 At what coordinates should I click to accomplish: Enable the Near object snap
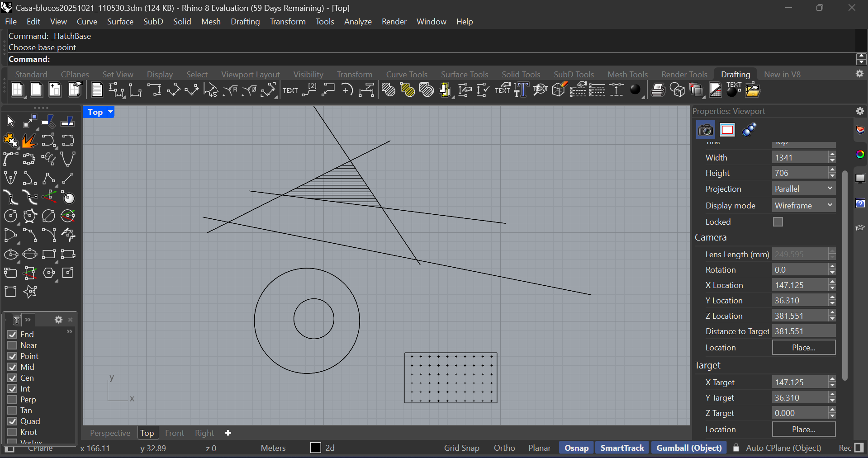pos(13,345)
